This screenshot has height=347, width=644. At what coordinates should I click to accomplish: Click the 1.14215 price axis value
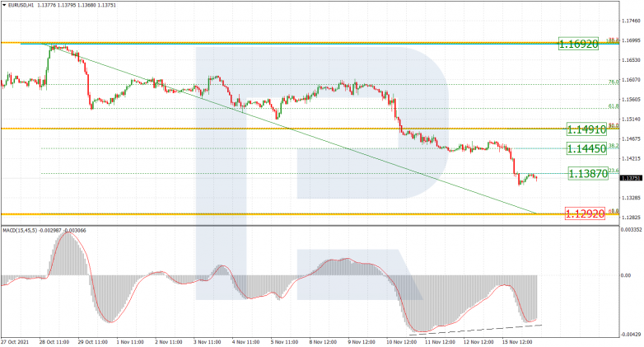[631, 158]
